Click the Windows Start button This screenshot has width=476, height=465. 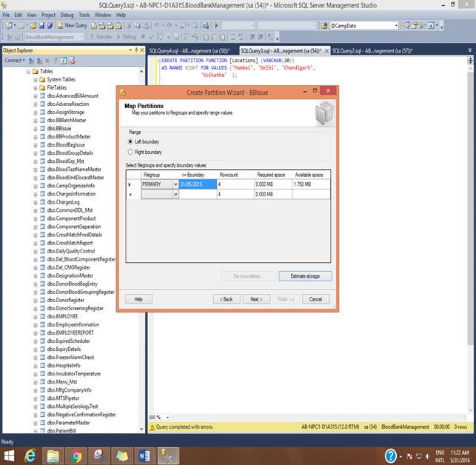(x=10, y=454)
